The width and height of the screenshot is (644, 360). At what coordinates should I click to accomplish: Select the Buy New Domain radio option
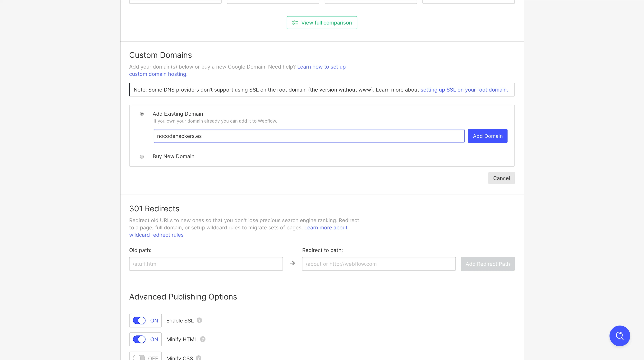tap(142, 157)
